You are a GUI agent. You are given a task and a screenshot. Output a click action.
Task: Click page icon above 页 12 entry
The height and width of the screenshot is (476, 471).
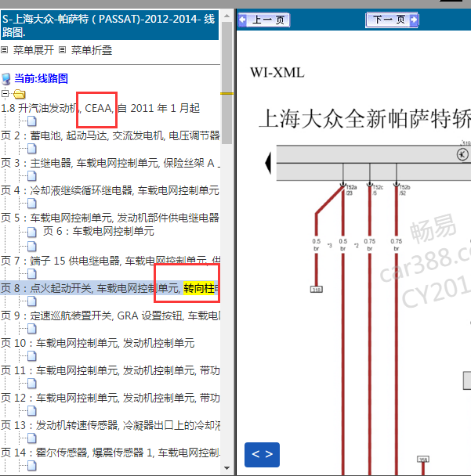coord(32,383)
